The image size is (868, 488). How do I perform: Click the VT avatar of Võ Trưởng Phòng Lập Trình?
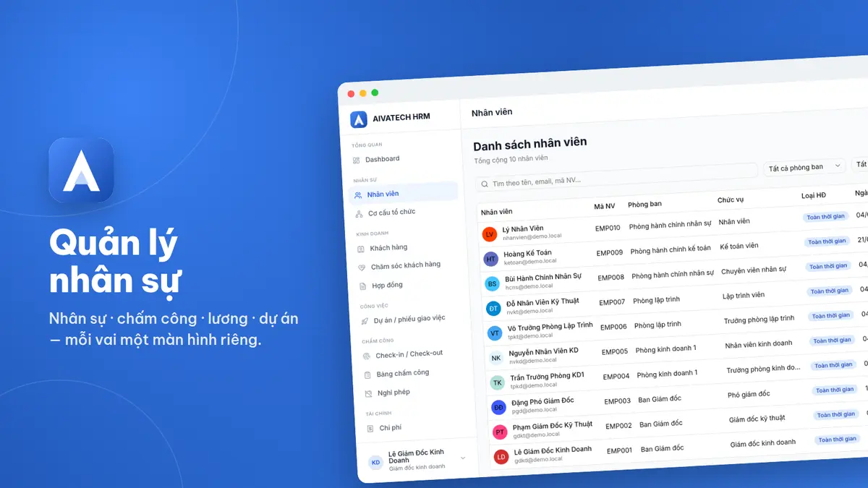coord(495,333)
